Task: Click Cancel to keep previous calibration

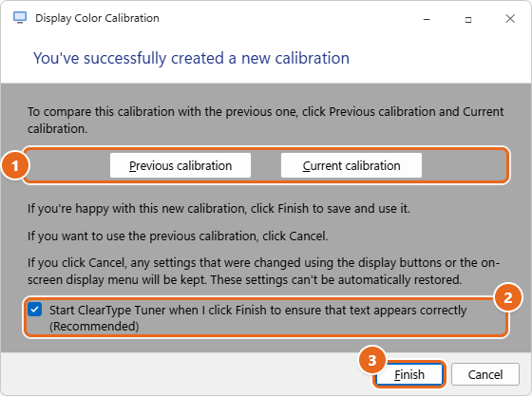Action: pos(485,374)
